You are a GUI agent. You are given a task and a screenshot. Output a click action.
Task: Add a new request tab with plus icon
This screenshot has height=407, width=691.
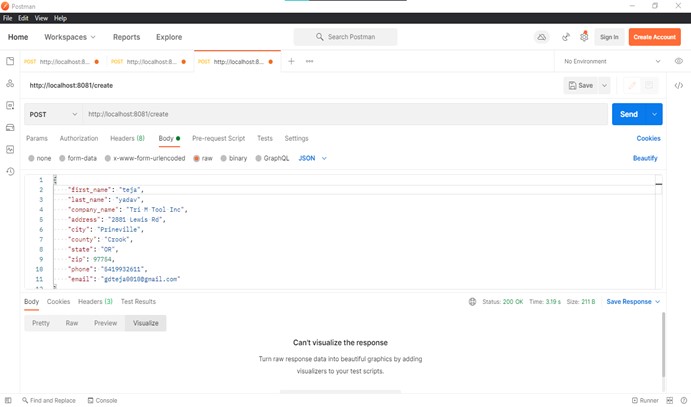[x=291, y=61]
